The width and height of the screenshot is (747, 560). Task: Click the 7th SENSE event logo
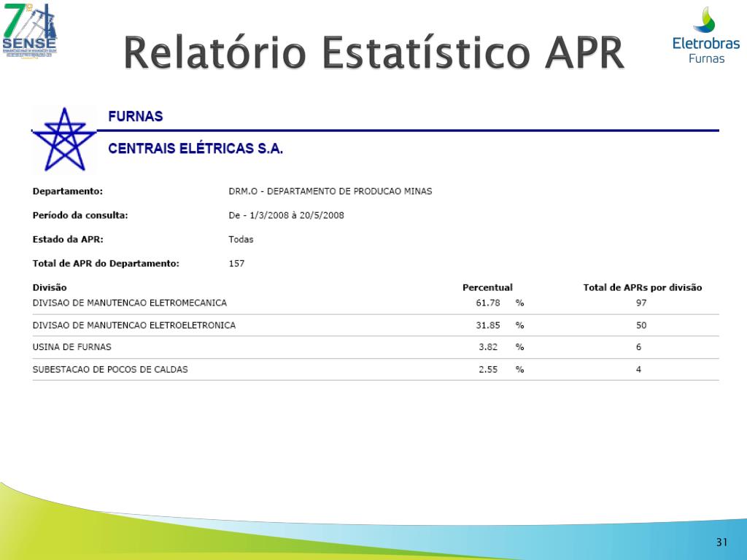click(x=29, y=30)
